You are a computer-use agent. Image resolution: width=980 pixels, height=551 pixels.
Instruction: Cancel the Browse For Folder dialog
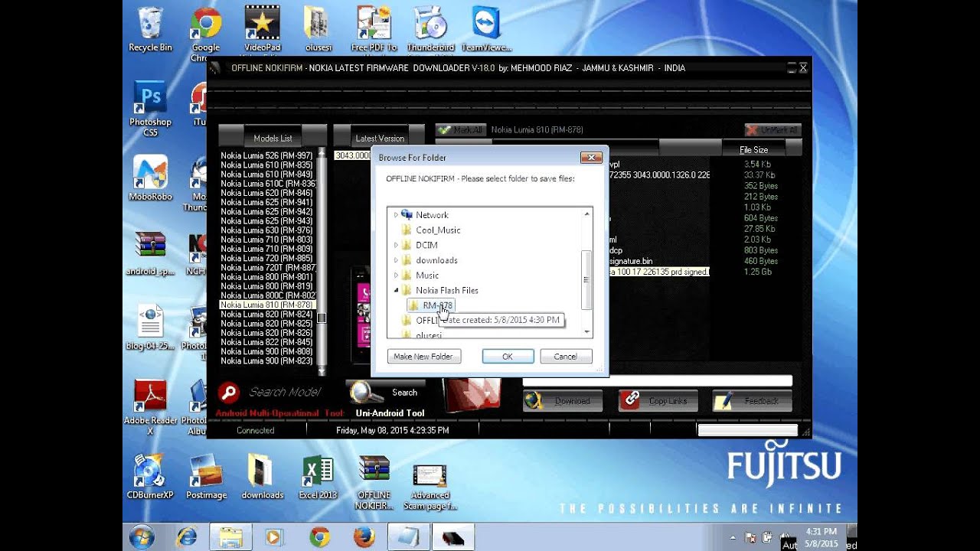point(566,357)
